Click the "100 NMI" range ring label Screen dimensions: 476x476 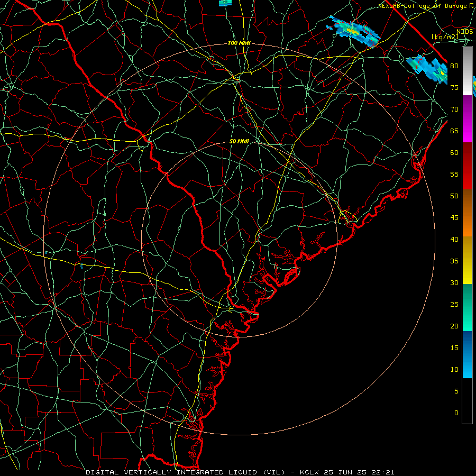[x=239, y=43]
